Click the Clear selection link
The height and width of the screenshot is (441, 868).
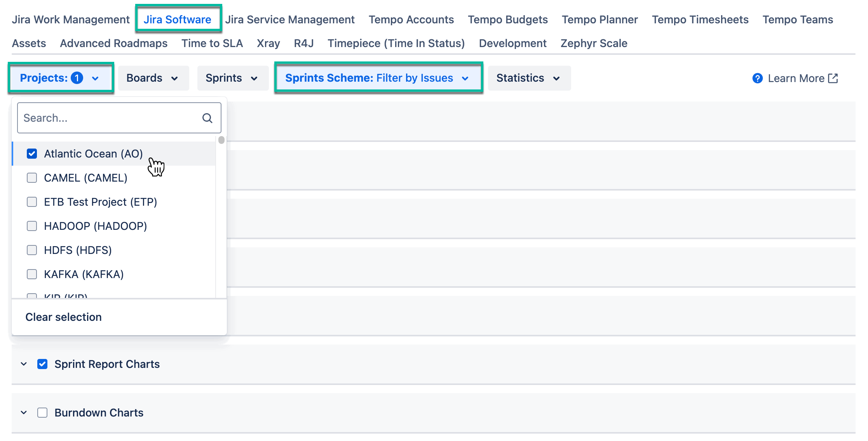point(63,317)
